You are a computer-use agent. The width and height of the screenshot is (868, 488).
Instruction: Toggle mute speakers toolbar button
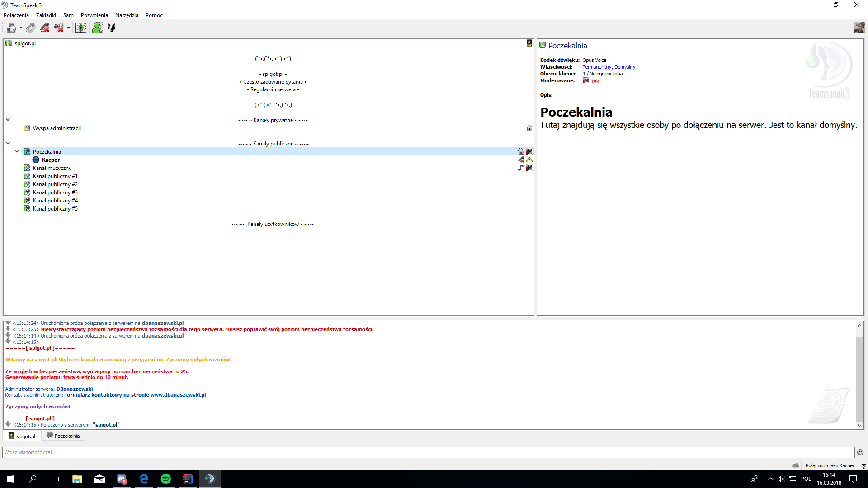pos(59,28)
